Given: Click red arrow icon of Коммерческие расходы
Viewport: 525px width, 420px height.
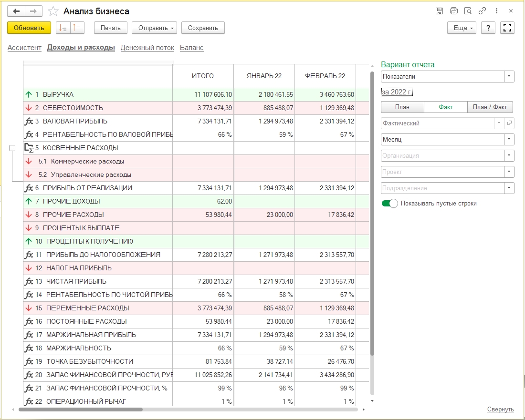Looking at the screenshot, I should [x=29, y=162].
